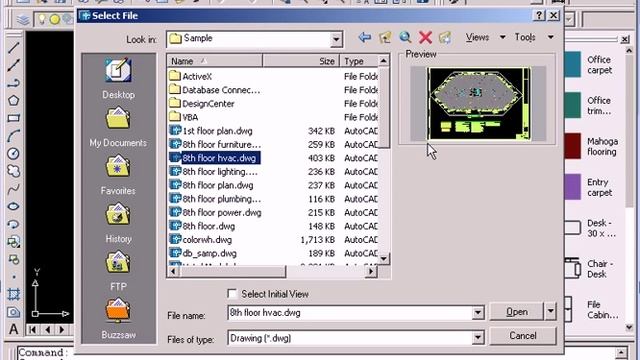Select the Arc tool in AutoCAD toolbar

pos(13,136)
